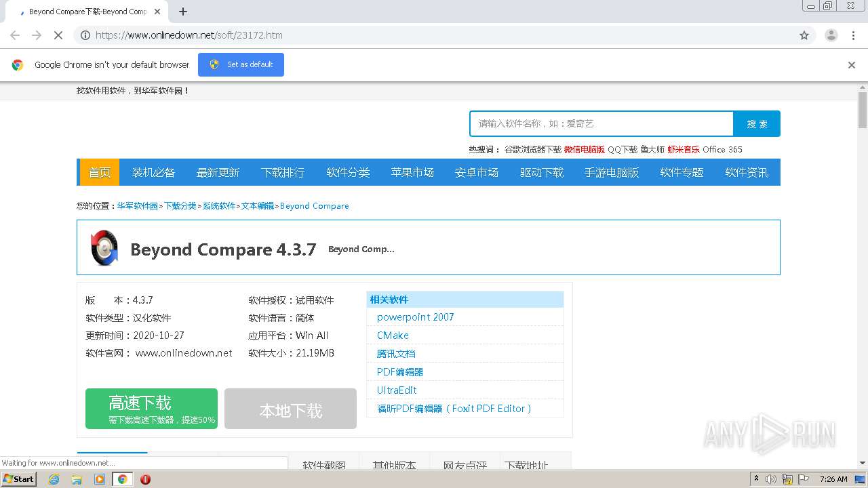
Task: Click Set as default button
Action: coord(241,64)
